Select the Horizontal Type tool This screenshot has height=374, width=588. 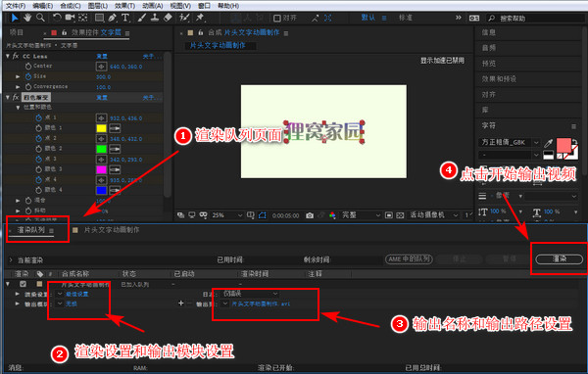coord(125,18)
